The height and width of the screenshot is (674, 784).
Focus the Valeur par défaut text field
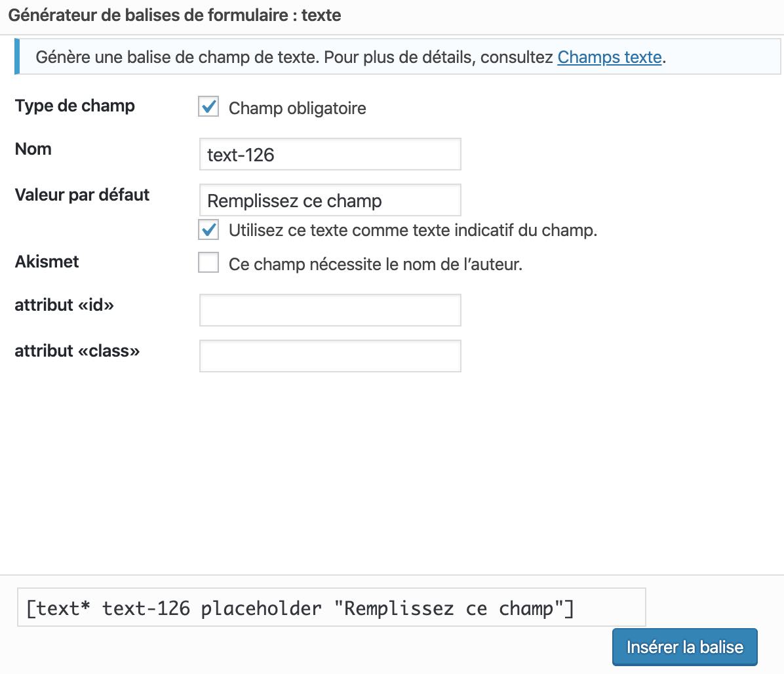click(x=330, y=200)
